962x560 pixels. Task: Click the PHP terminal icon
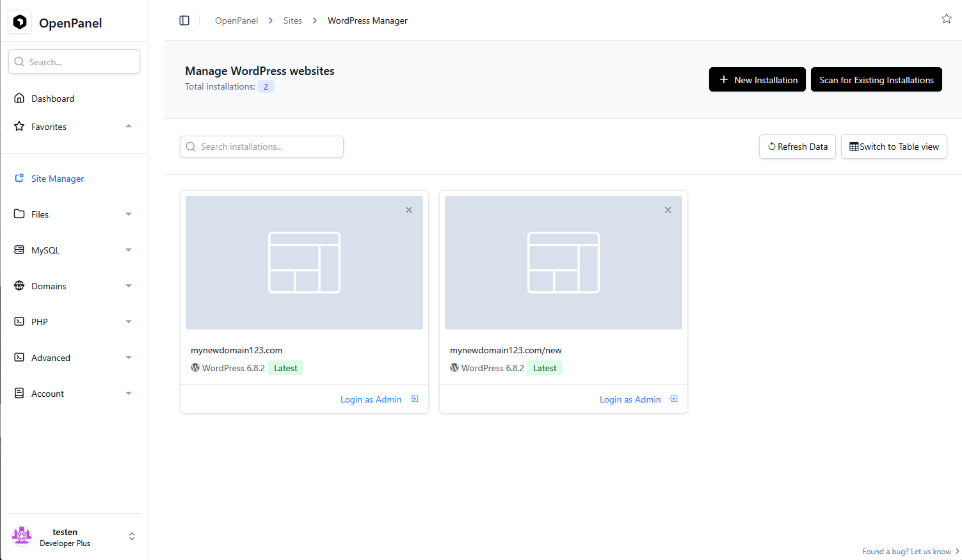19,321
